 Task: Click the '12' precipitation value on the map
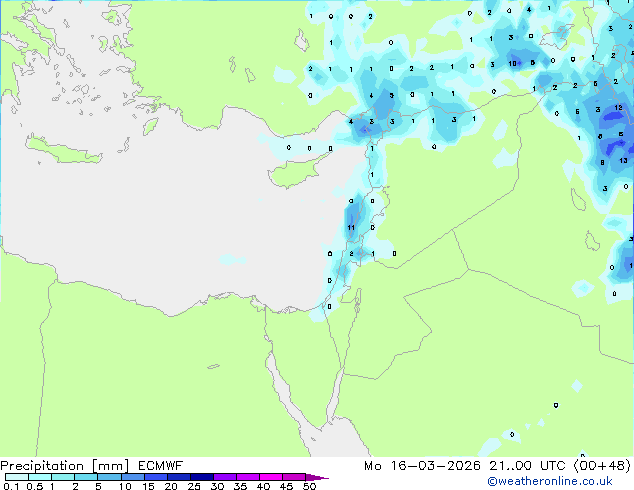[x=618, y=108]
